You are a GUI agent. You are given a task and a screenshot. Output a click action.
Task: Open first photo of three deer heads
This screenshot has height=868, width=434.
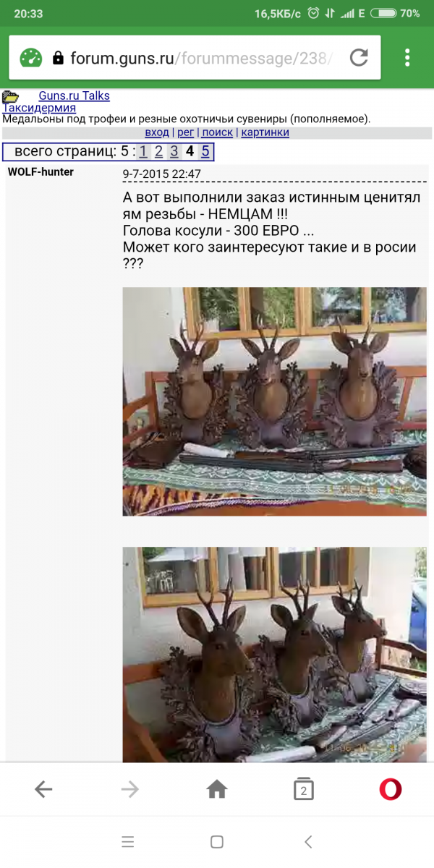274,401
